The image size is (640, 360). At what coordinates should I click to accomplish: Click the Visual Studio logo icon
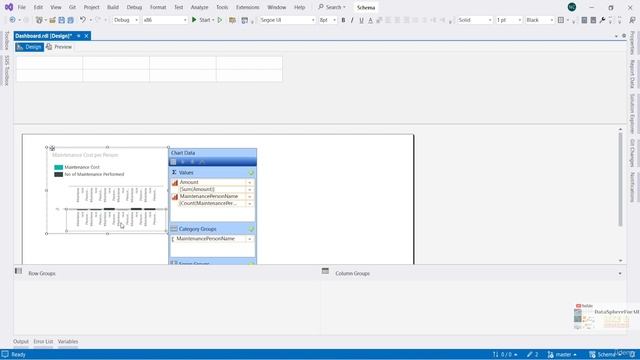(9, 7)
